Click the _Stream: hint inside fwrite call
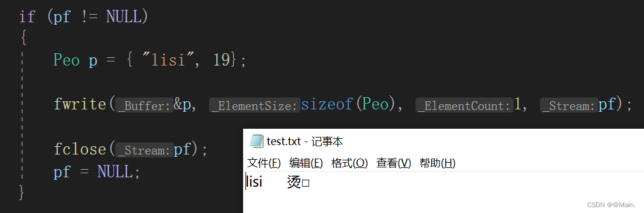 pyautogui.click(x=569, y=106)
